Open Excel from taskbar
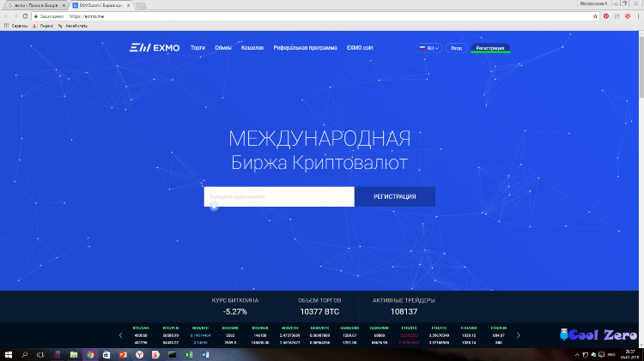Image resolution: width=644 pixels, height=361 pixels. pyautogui.click(x=189, y=354)
